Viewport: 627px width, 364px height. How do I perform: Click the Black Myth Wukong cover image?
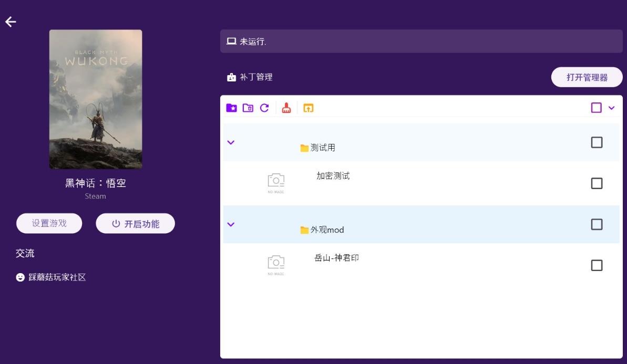[96, 99]
